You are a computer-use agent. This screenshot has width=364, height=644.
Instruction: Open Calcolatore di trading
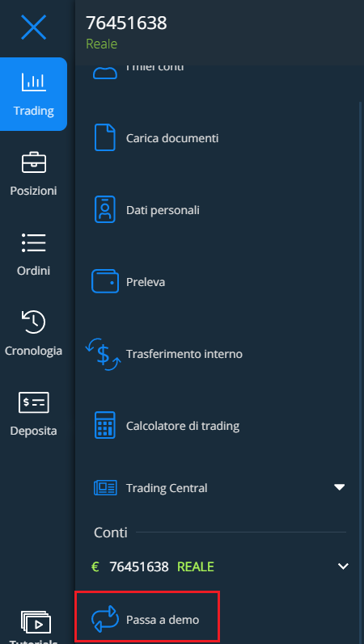[183, 426]
